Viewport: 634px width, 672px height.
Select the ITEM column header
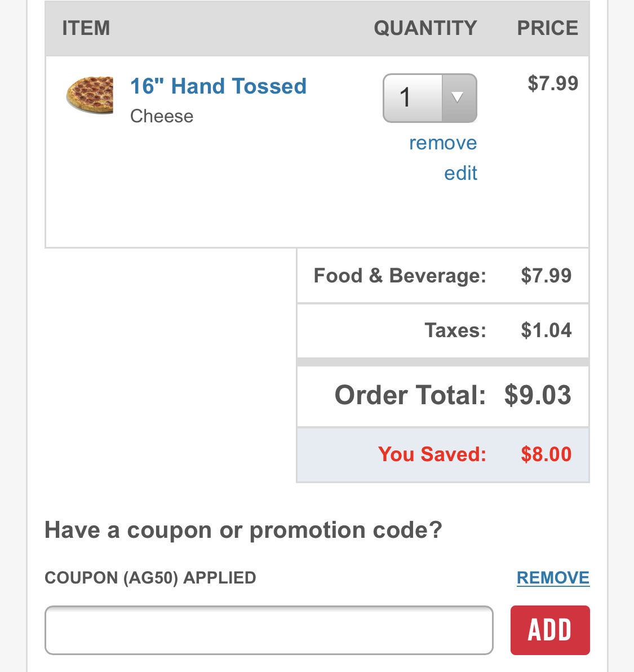[86, 28]
